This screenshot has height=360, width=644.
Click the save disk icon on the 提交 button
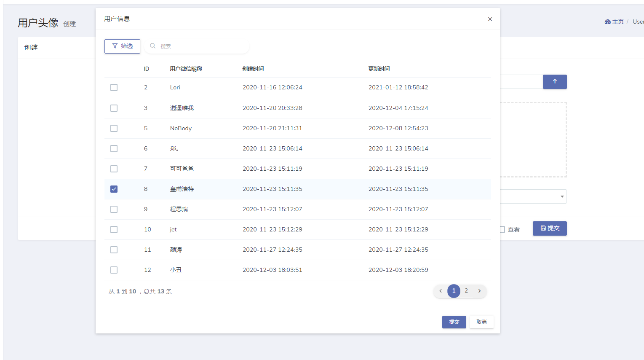pyautogui.click(x=543, y=228)
